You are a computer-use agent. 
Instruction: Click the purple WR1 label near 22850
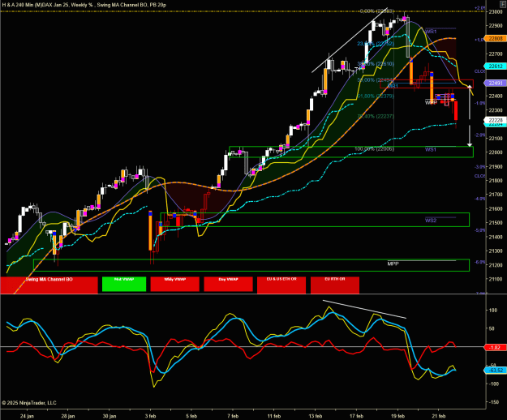tap(431, 32)
